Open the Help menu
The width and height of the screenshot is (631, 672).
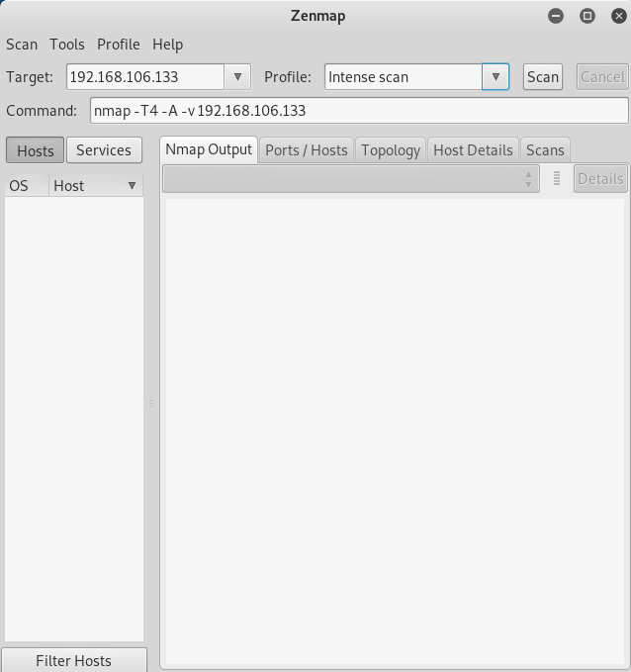(x=167, y=45)
